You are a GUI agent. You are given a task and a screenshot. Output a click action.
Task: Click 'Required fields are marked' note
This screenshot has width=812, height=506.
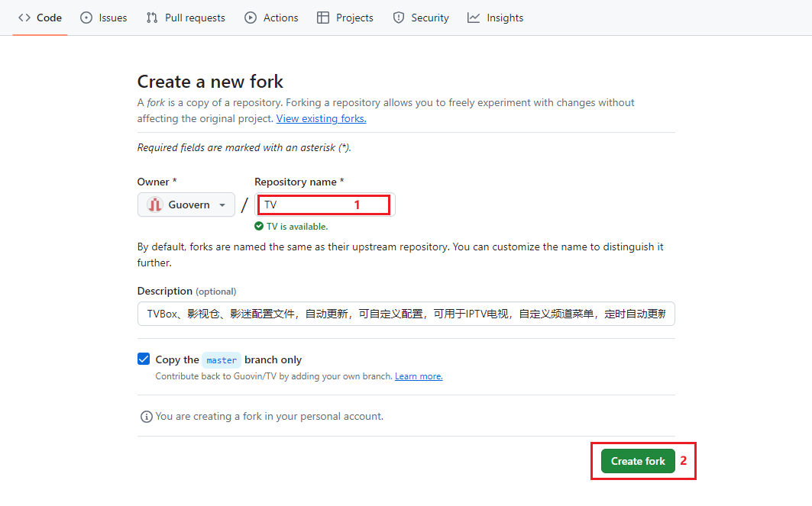pyautogui.click(x=244, y=147)
